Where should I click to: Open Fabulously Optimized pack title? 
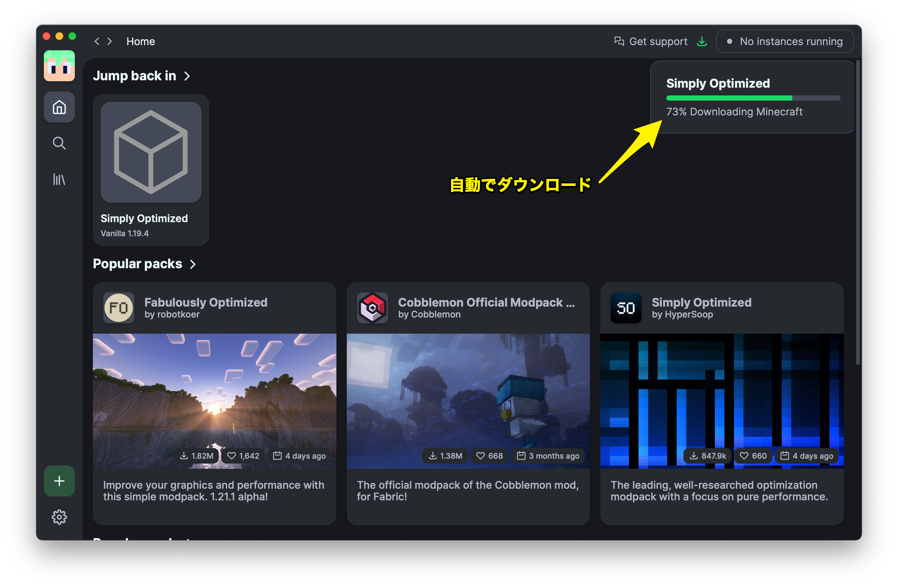tap(206, 302)
